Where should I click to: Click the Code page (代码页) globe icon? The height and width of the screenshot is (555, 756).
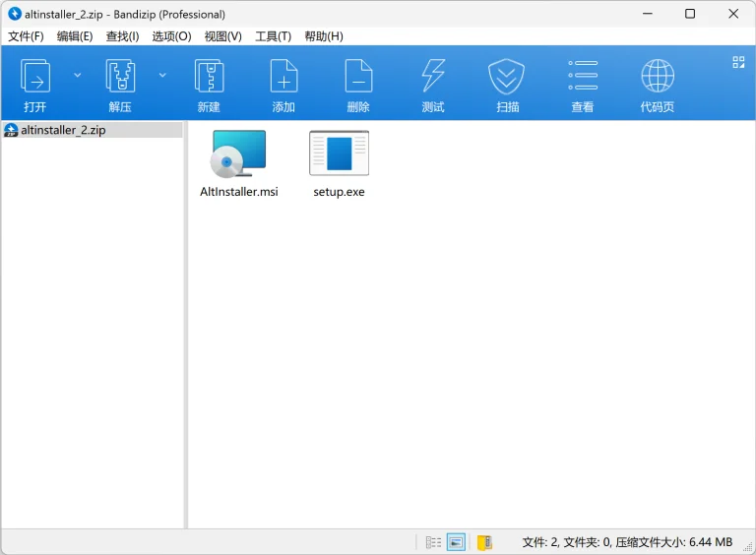[x=658, y=76]
